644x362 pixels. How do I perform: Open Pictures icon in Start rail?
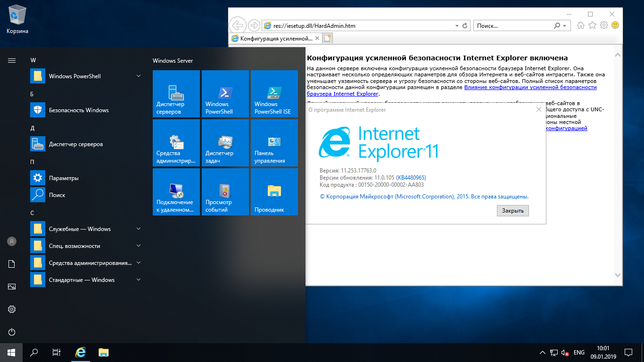[12, 287]
